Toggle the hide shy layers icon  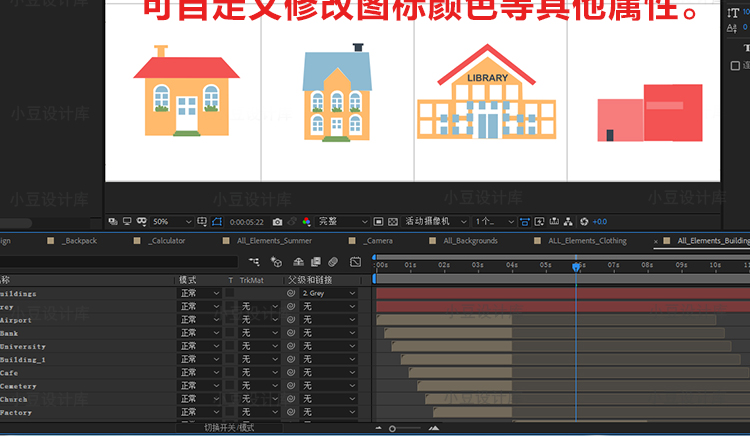(x=298, y=262)
